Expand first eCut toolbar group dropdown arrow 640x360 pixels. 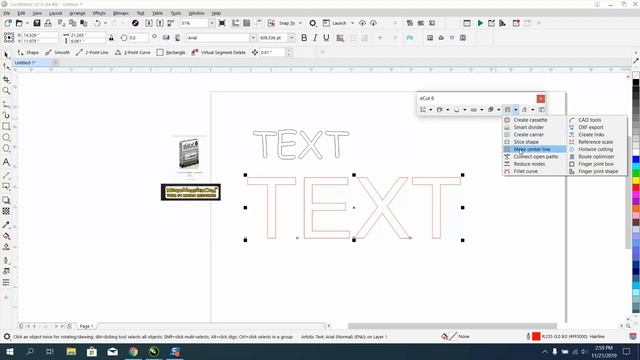(431, 109)
